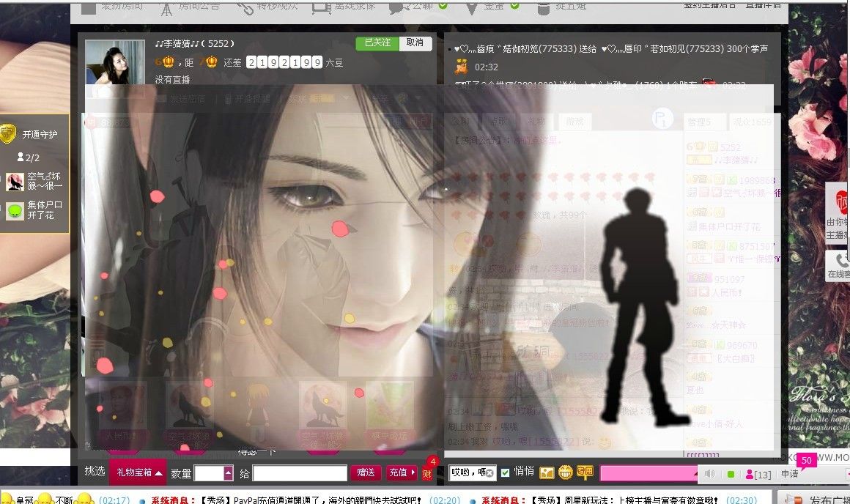Click the 离线录像 monitor icon in top toolbar
The width and height of the screenshot is (850, 504).
pyautogui.click(x=322, y=8)
